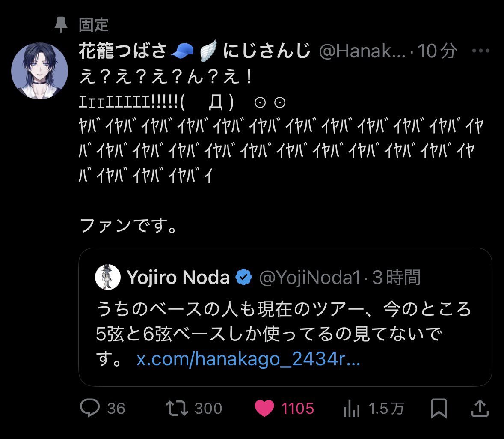Click the display name 花籠つばさ
The height and width of the screenshot is (439, 504).
pos(123,51)
